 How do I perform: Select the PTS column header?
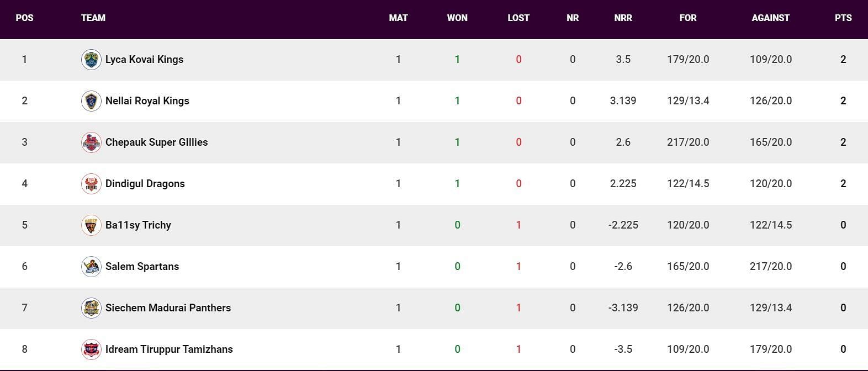pyautogui.click(x=843, y=18)
